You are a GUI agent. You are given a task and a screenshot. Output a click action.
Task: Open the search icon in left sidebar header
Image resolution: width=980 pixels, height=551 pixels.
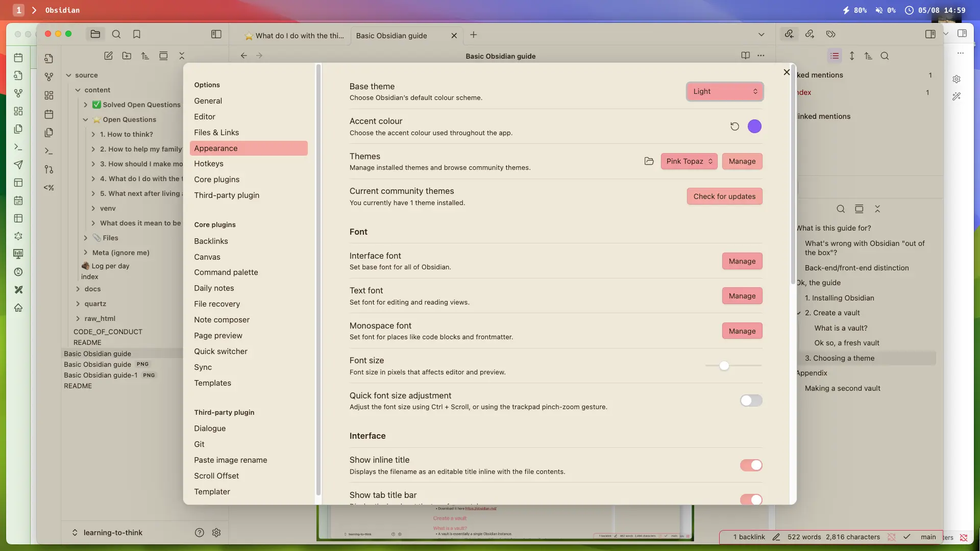tap(116, 34)
